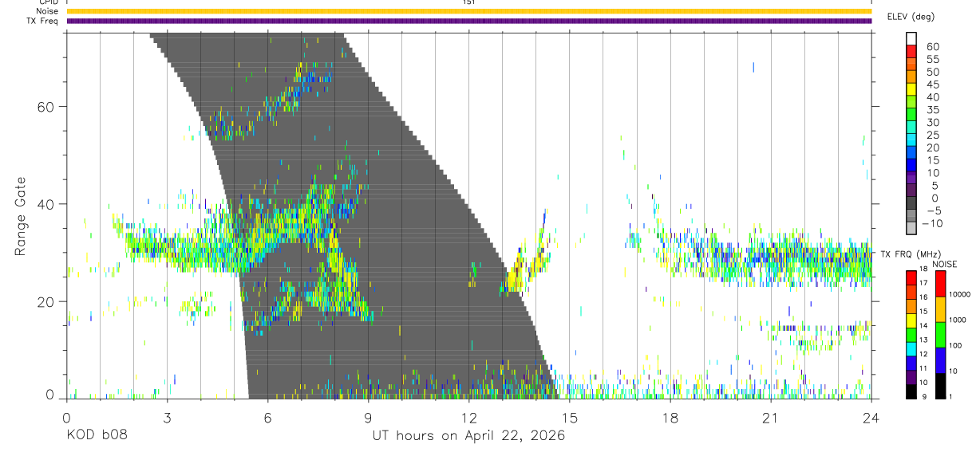Screen dimensions: 980x452
Task: Click the red top segment of TX FRQ colorbar
Action: coord(911,277)
